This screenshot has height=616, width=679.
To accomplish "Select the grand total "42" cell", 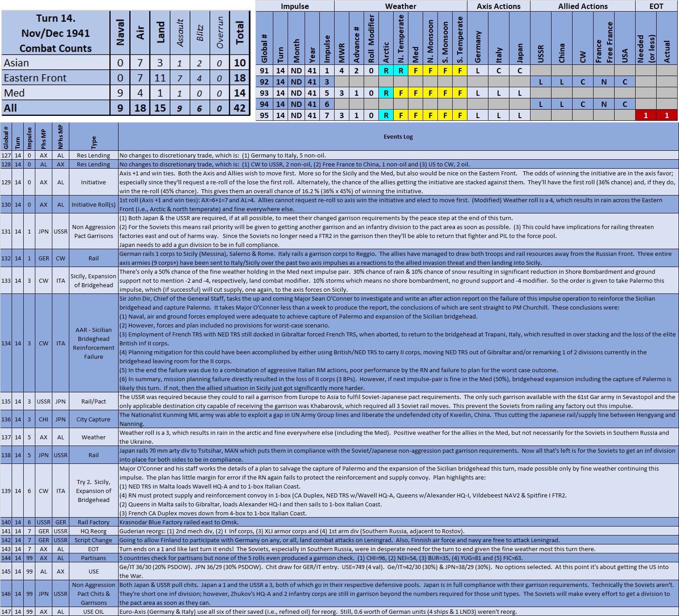I will pyautogui.click(x=240, y=108).
